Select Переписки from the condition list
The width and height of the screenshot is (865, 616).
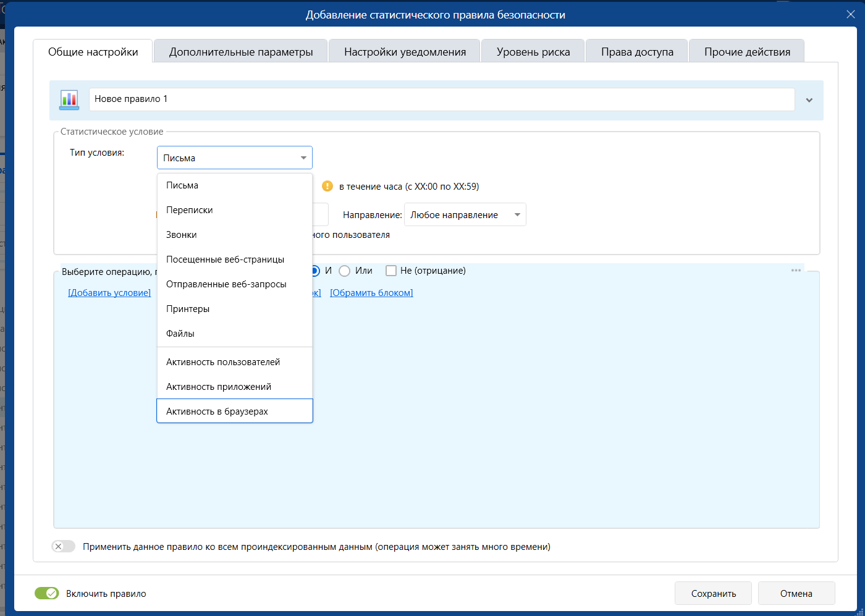tap(235, 210)
